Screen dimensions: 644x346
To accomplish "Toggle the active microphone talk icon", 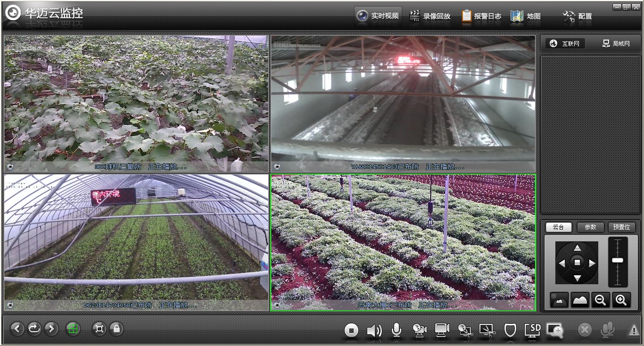I will [396, 330].
